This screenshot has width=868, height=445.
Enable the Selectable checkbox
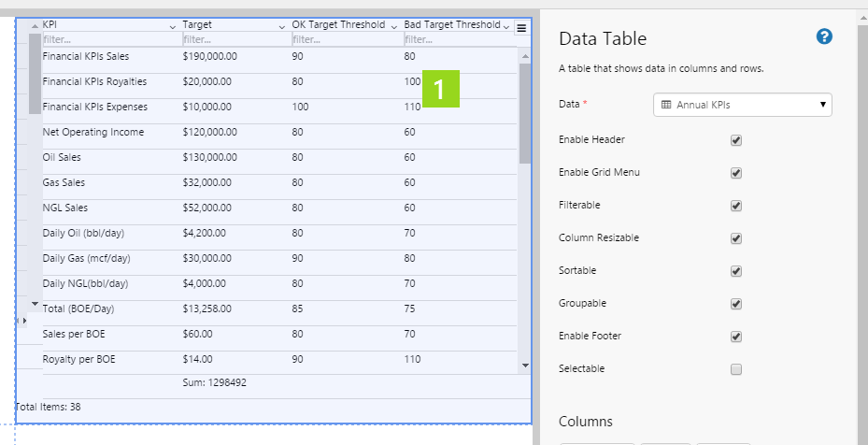(735, 369)
